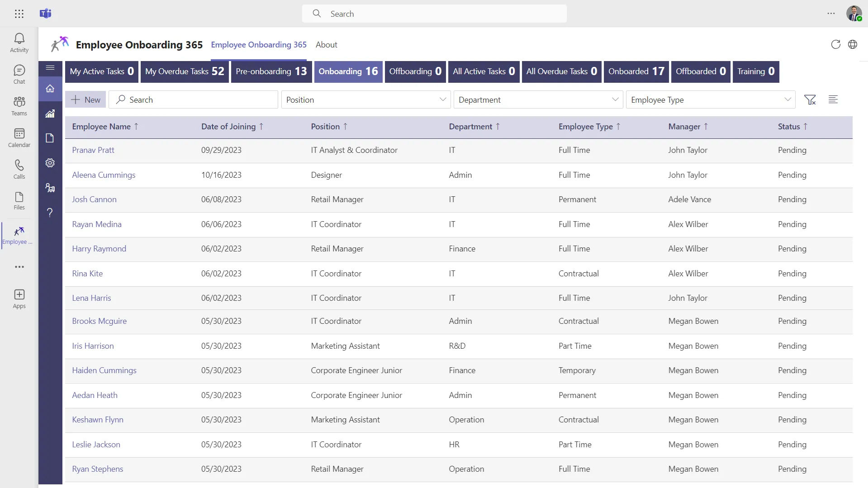The width and height of the screenshot is (868, 488).
Task: Click the New button
Action: (x=85, y=99)
